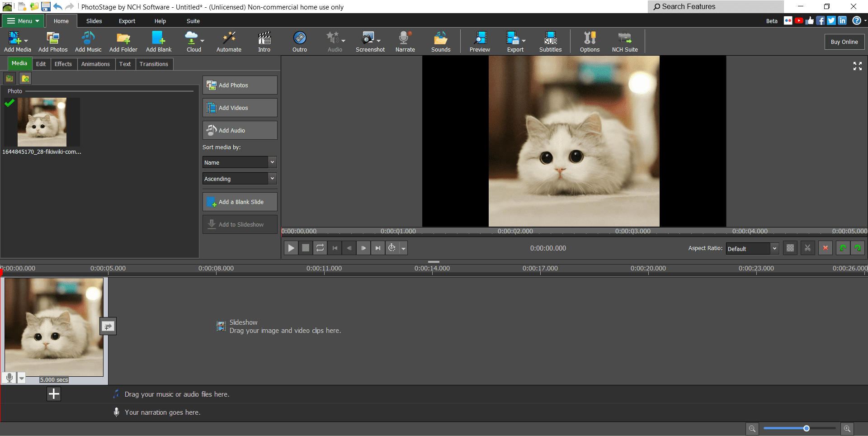
Task: Open the Sort media by Name dropdown
Action: pyautogui.click(x=240, y=162)
